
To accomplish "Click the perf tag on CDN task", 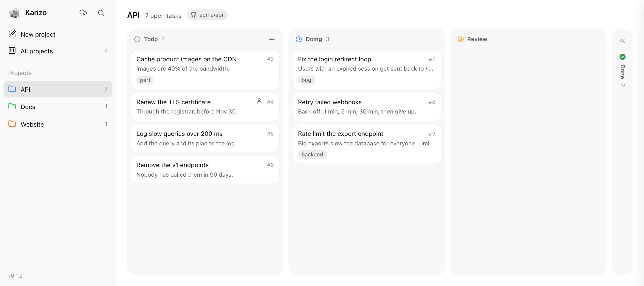I will tap(145, 80).
